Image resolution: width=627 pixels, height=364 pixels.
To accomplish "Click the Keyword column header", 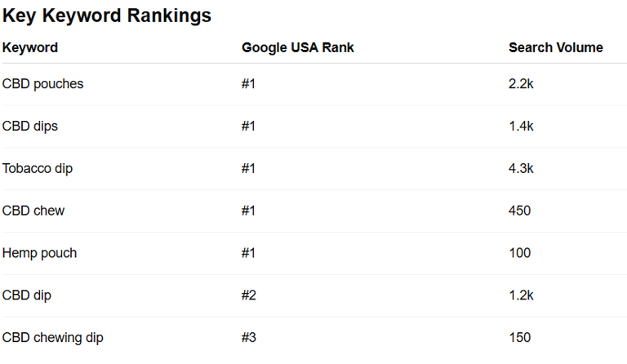I will (30, 47).
